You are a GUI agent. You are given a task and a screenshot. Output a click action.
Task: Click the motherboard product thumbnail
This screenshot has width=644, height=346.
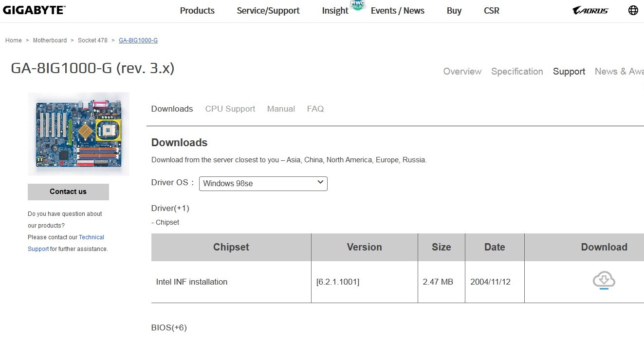[x=78, y=134]
